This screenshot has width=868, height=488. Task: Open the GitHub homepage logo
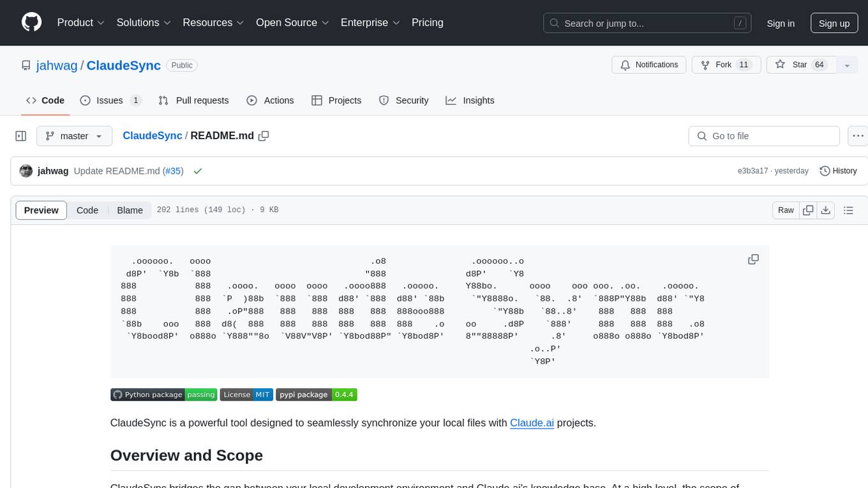click(x=31, y=22)
